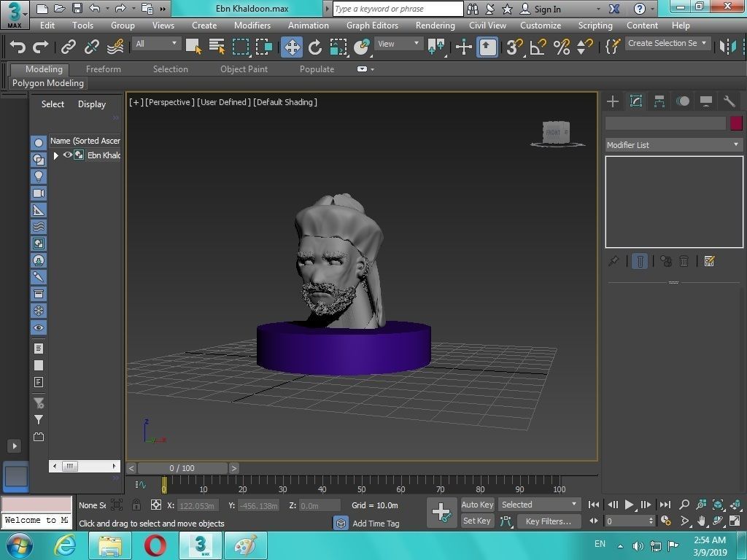Toggle the lights filter in scene explorer
747x560 pixels.
39,176
